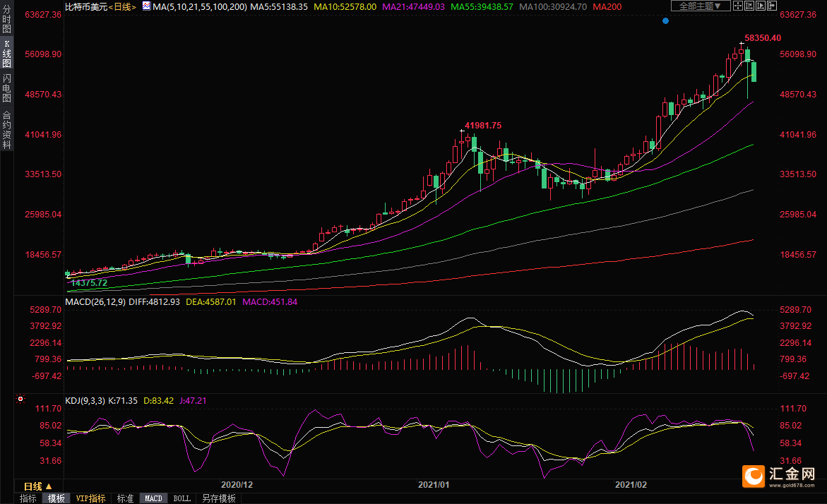Screen dimensions: 827x504
Task: Click the 41981.75 peak price label
Action: (483, 126)
